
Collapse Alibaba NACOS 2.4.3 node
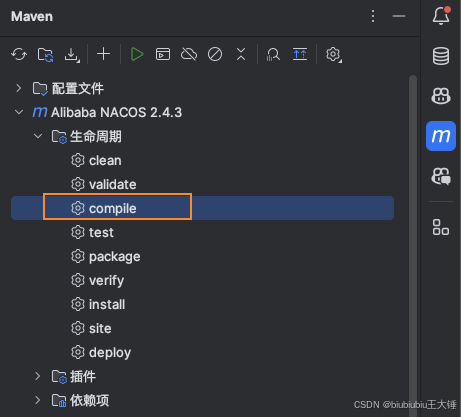click(19, 112)
